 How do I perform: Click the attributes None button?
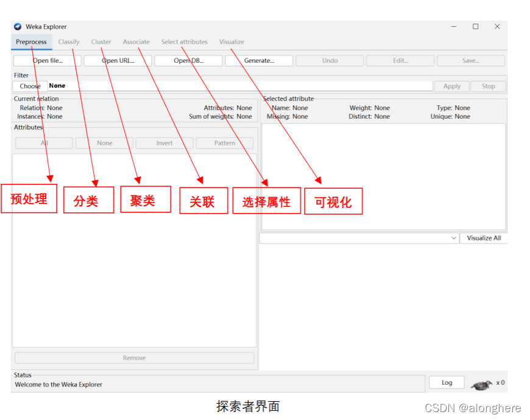point(104,143)
